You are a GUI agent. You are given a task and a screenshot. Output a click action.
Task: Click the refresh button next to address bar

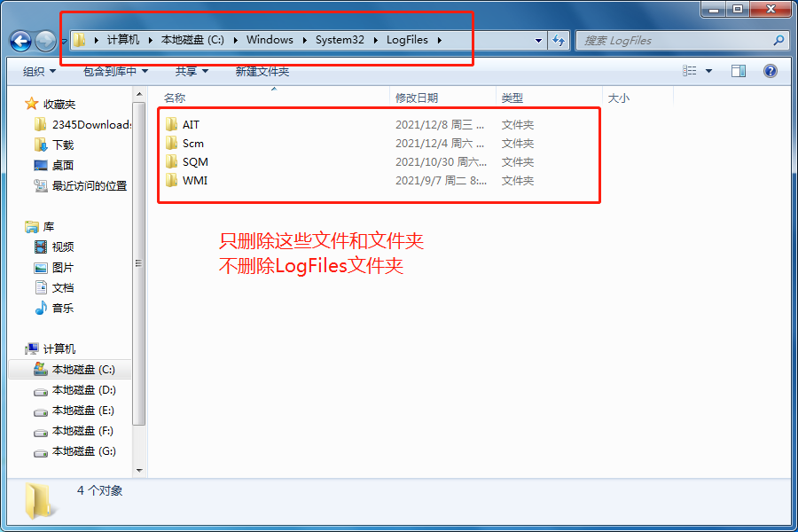pos(559,40)
